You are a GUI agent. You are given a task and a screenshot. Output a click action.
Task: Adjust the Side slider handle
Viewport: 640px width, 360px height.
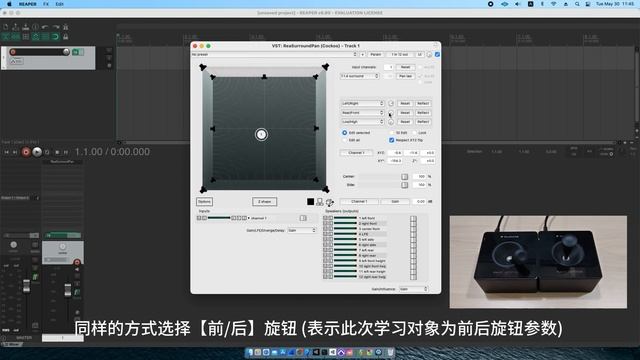(404, 185)
